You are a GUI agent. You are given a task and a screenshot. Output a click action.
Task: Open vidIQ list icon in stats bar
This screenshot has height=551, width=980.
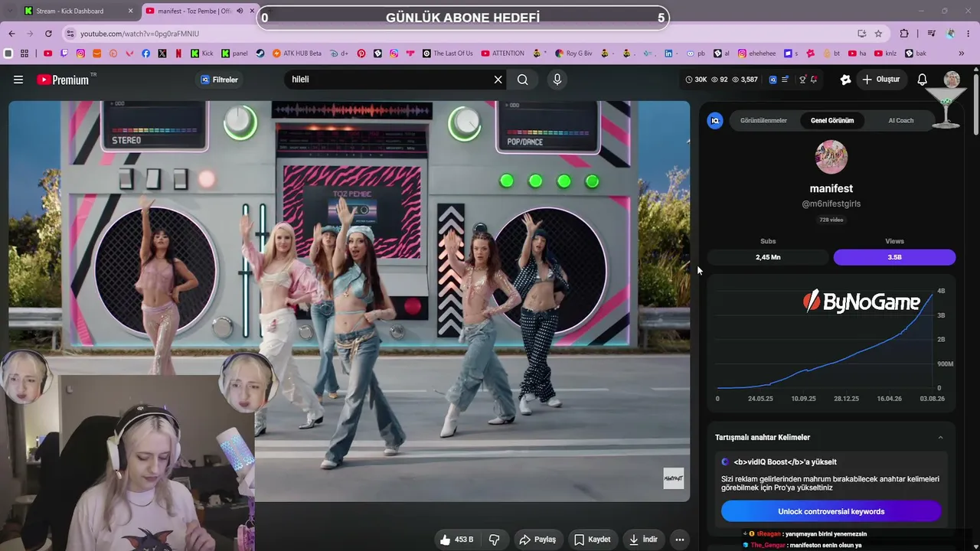[x=785, y=80]
